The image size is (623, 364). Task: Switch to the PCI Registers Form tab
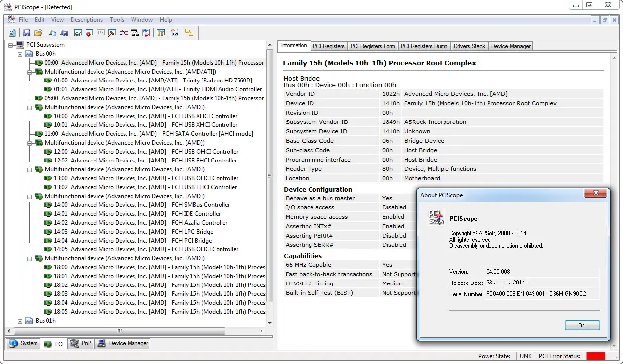point(372,46)
